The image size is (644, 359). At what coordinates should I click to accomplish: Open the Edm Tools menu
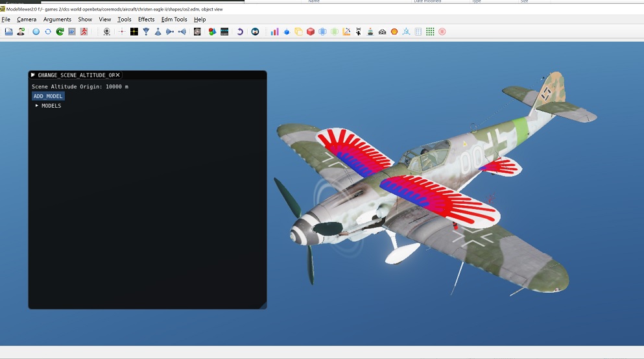[174, 19]
